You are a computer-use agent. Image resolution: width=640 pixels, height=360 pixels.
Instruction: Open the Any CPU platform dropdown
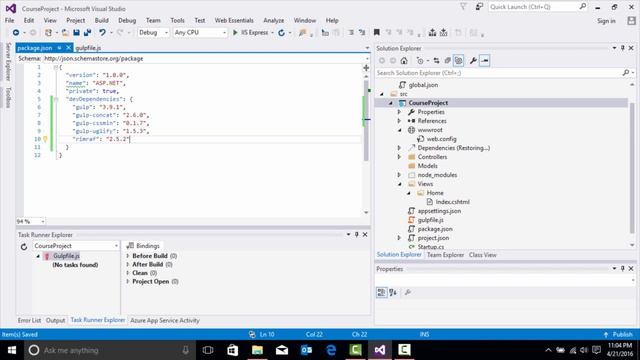[200, 33]
